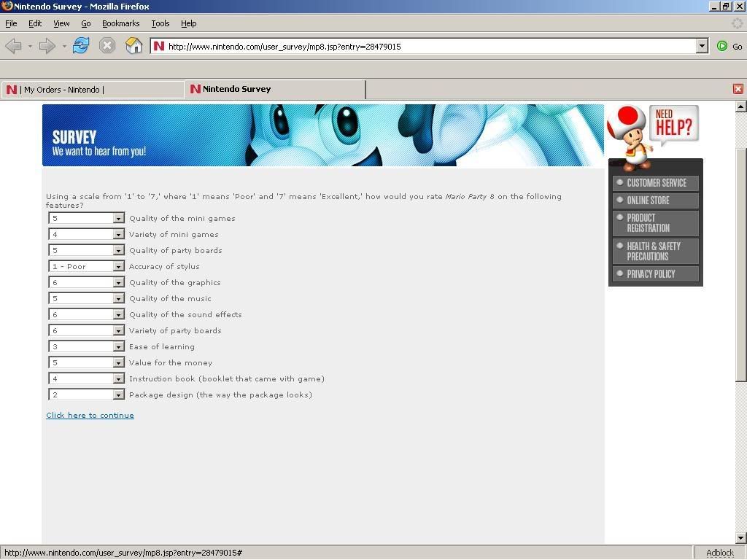Click the Firefox logo in the title bar

coord(7,6)
